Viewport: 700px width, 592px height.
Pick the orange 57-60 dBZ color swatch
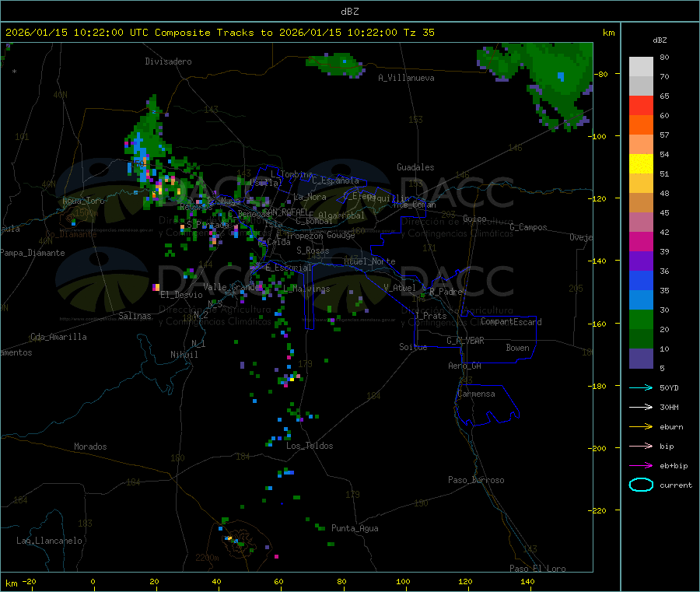point(641,125)
